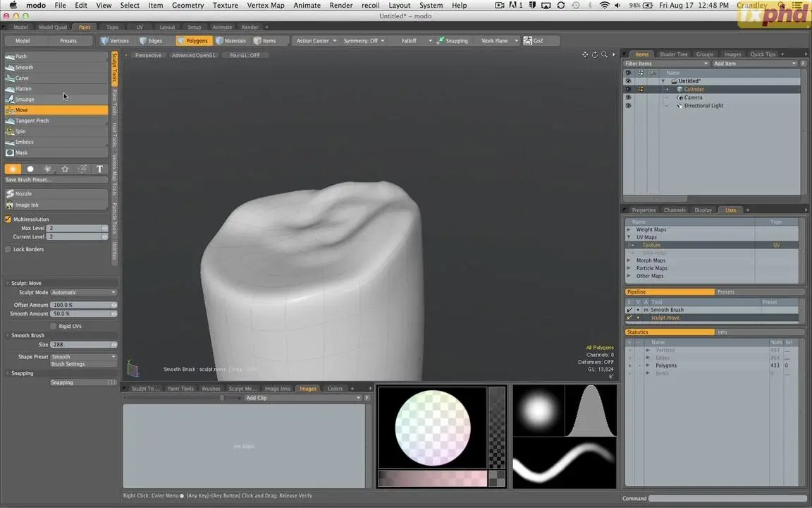This screenshot has height=508, width=812.
Task: Switch to the Topo layout tab
Action: pos(112,27)
